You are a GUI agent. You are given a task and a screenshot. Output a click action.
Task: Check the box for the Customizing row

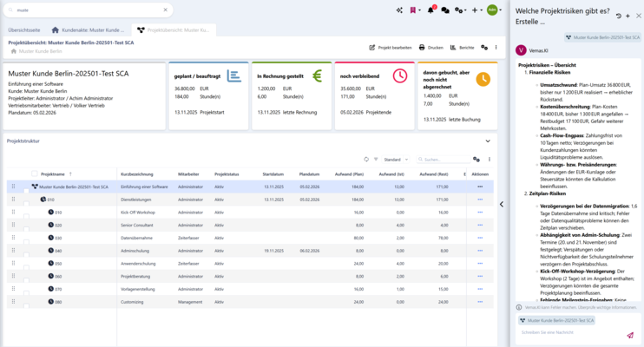(x=26, y=304)
